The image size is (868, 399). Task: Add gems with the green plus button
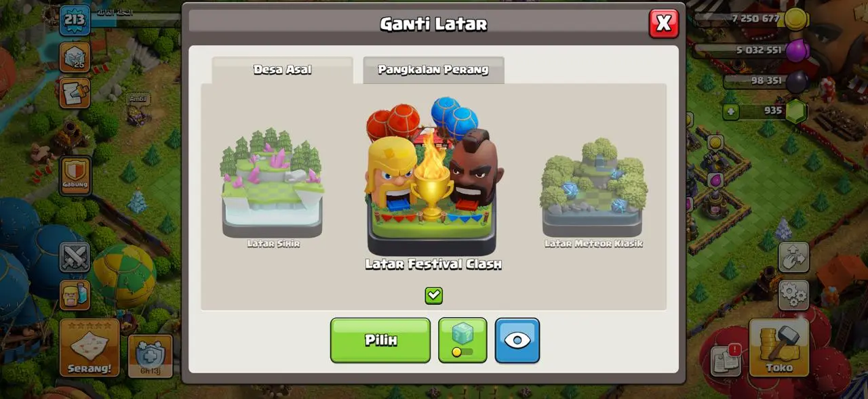(x=730, y=112)
